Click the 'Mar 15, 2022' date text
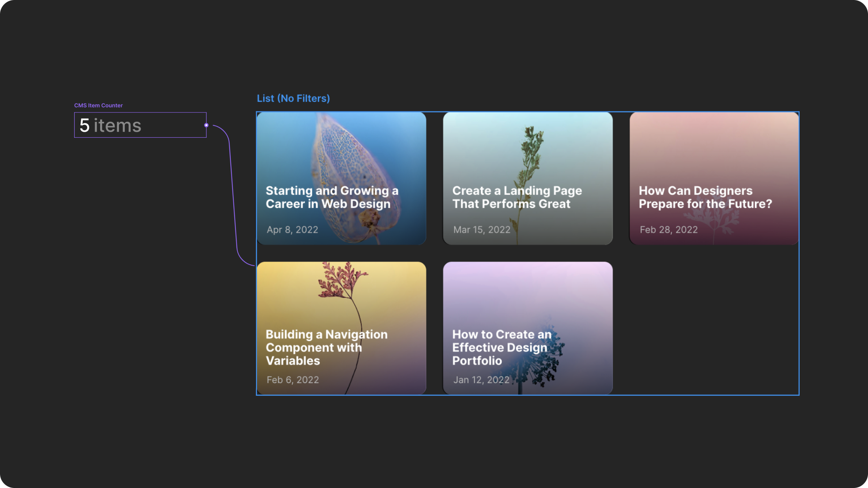Viewport: 868px width, 488px height. pos(481,230)
